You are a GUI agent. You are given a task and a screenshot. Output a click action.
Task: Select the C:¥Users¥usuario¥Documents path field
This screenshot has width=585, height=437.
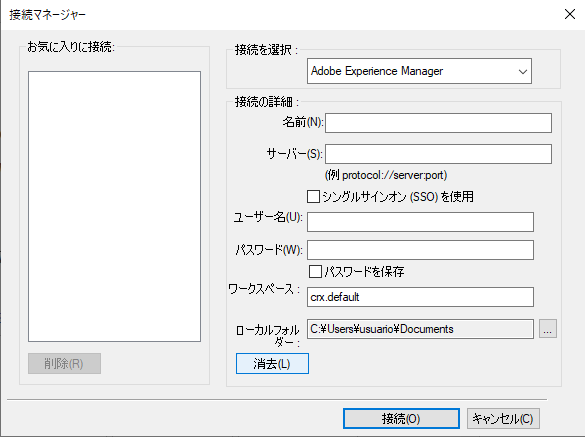click(x=420, y=329)
